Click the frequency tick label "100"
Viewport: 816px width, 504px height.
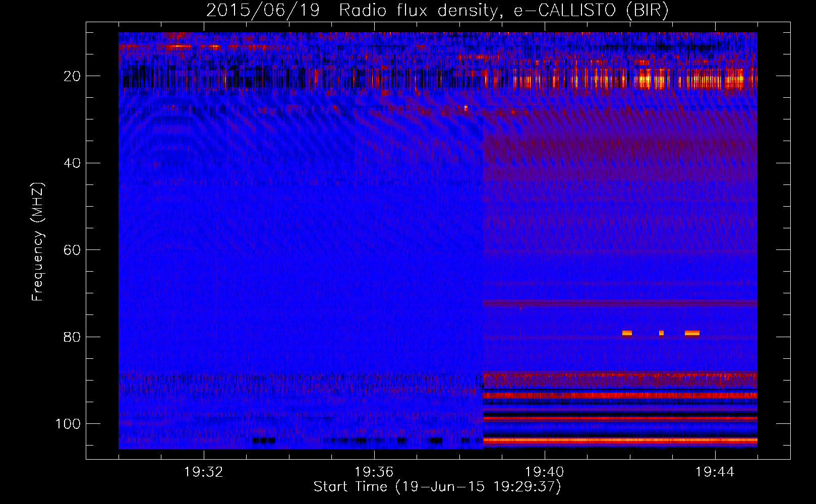pyautogui.click(x=68, y=424)
